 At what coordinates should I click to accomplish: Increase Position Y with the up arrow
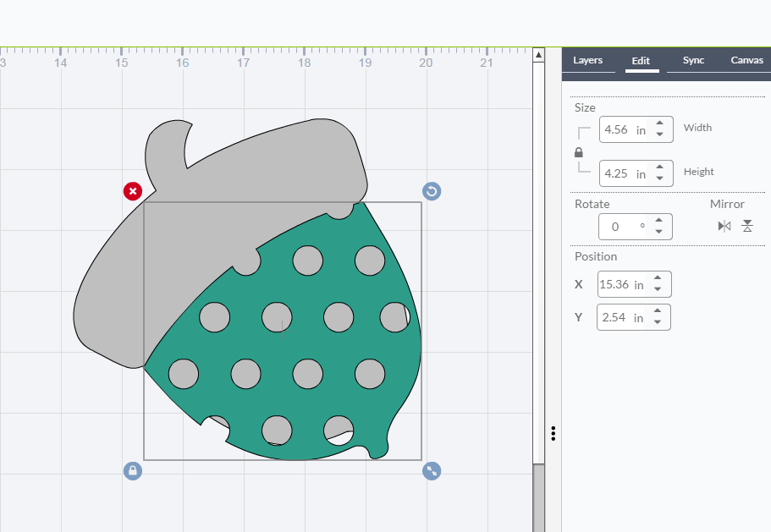click(658, 312)
